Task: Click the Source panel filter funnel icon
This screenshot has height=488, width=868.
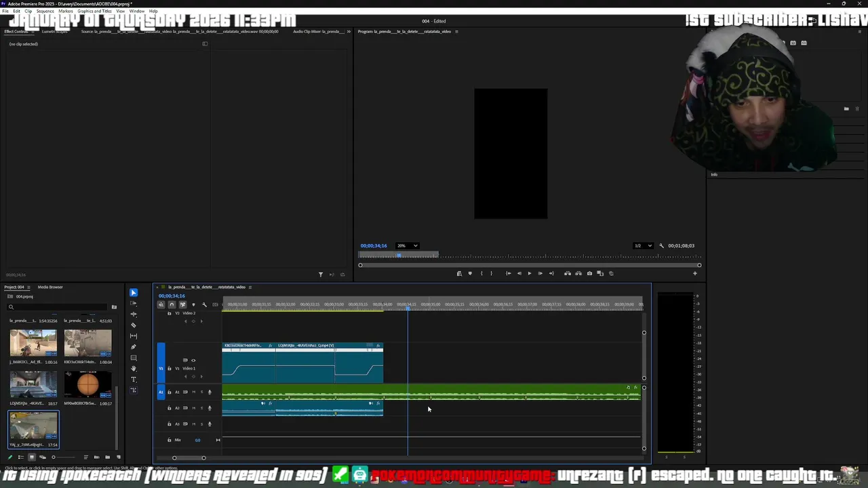Action: click(321, 274)
